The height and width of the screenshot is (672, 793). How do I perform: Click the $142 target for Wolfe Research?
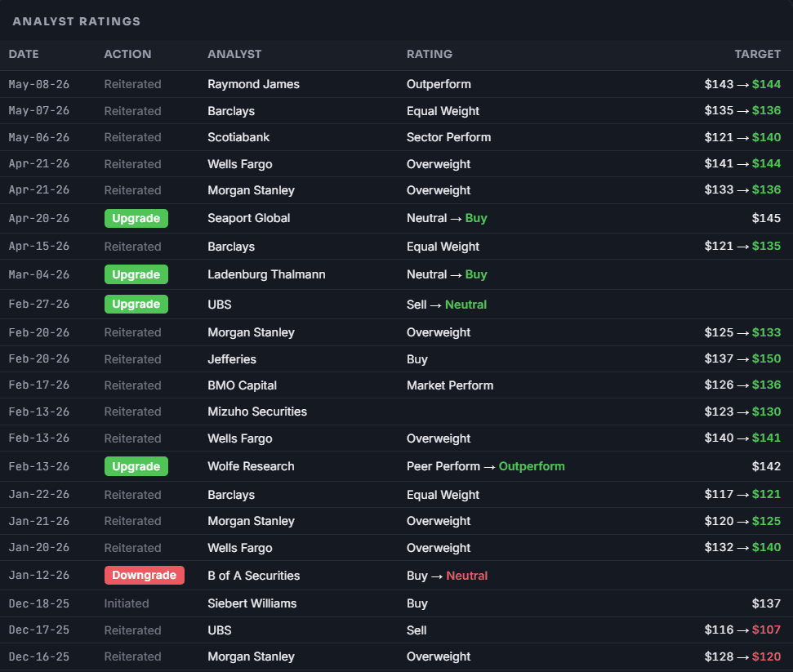[766, 466]
